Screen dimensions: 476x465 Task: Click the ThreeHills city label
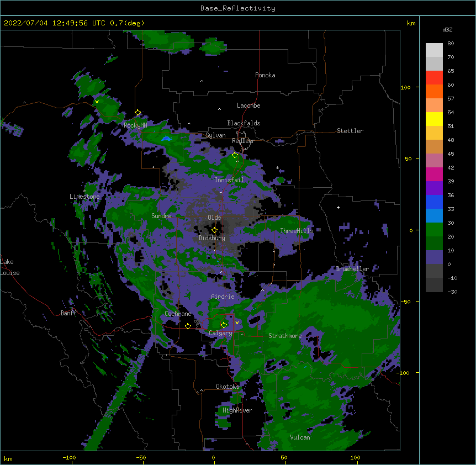(x=297, y=231)
